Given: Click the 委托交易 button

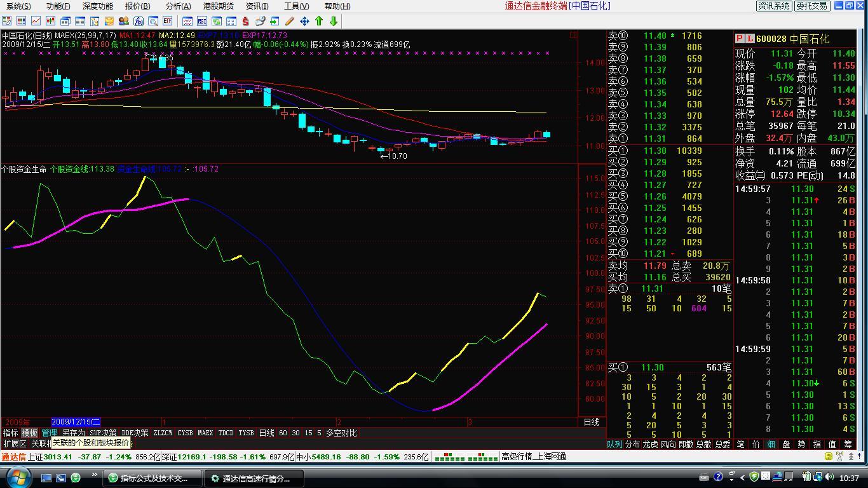Looking at the screenshot, I should pyautogui.click(x=811, y=6).
